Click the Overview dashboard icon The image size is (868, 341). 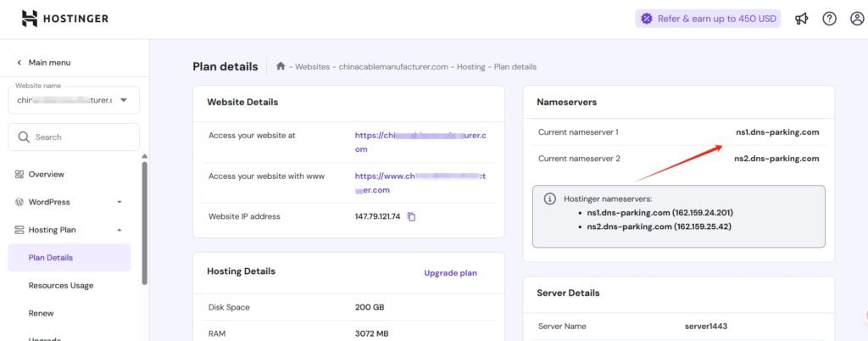pyautogui.click(x=19, y=174)
